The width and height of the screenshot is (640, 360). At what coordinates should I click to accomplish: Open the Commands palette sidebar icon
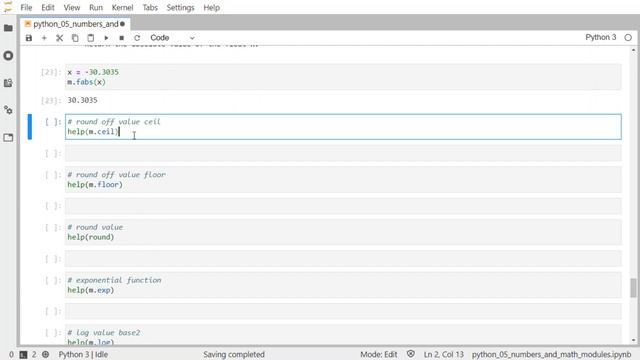pos(8,83)
